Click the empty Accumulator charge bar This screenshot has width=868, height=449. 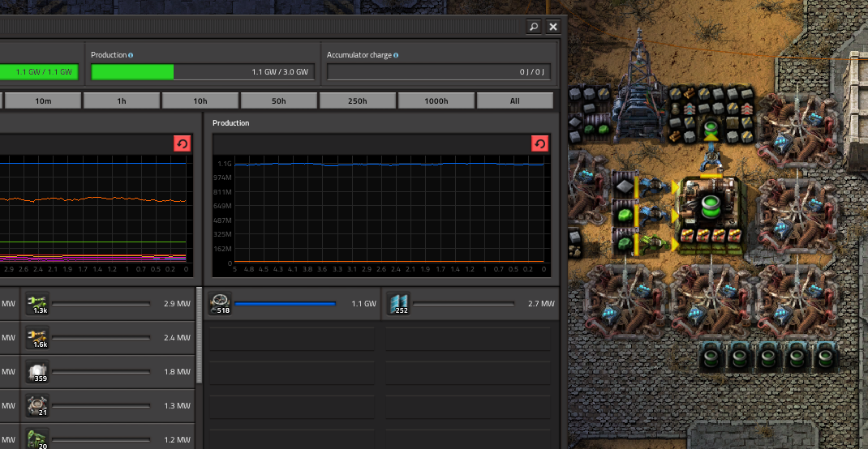(x=439, y=72)
